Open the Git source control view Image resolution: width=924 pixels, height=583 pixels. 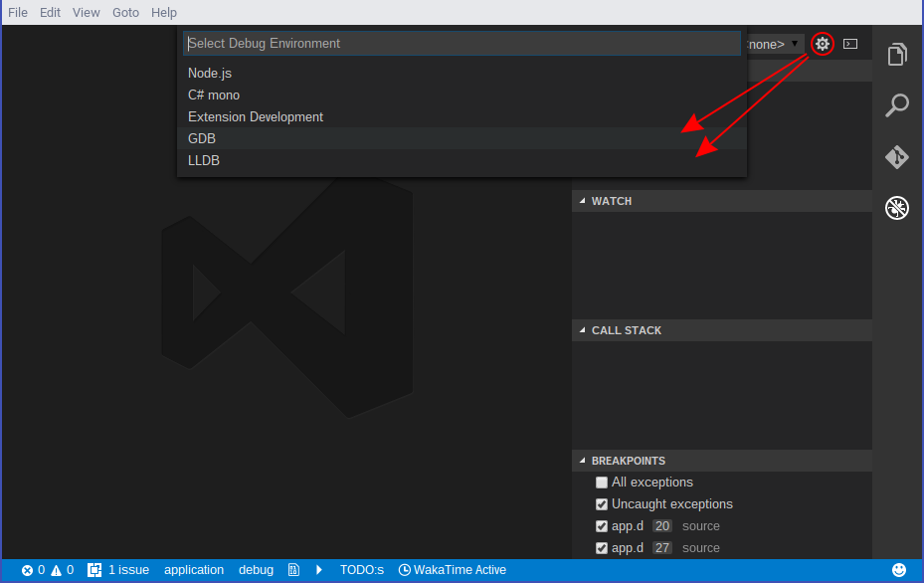tap(897, 157)
